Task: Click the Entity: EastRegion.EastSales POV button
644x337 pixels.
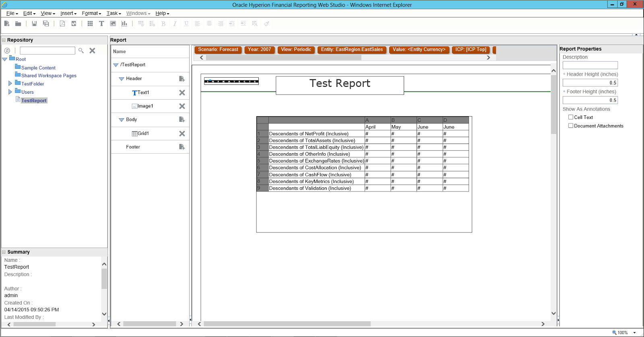Action: point(352,50)
